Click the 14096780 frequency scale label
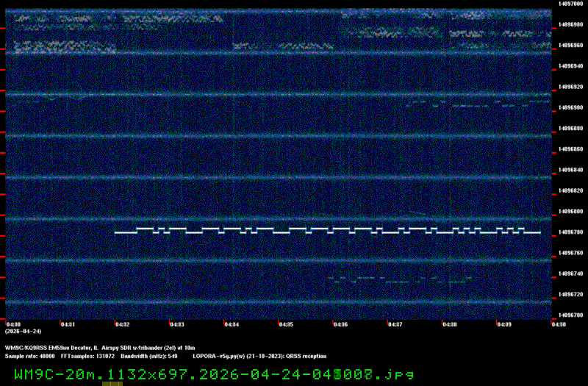The image size is (588, 386). tap(570, 232)
